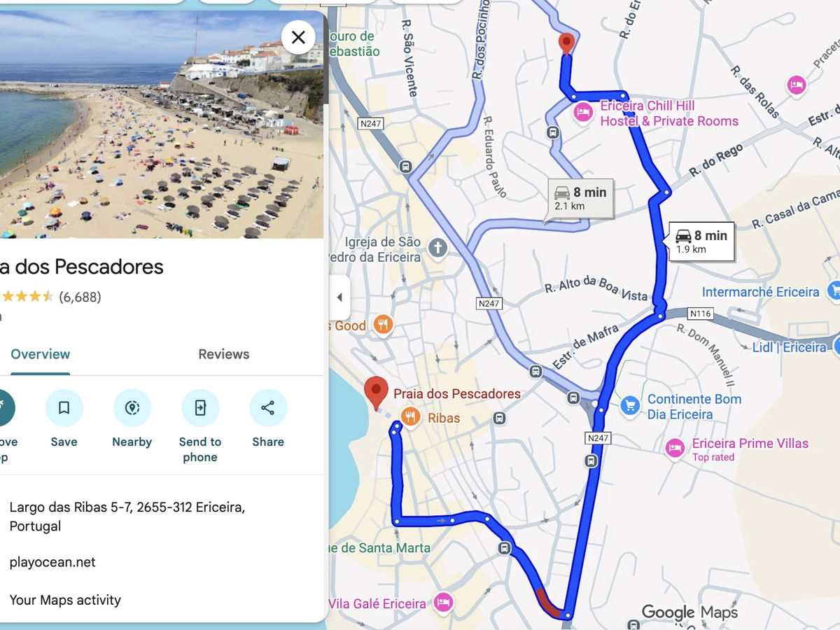This screenshot has width=840, height=630.
Task: Click the Ericeira Chill Hill Hostel lodging marker
Action: (x=583, y=112)
